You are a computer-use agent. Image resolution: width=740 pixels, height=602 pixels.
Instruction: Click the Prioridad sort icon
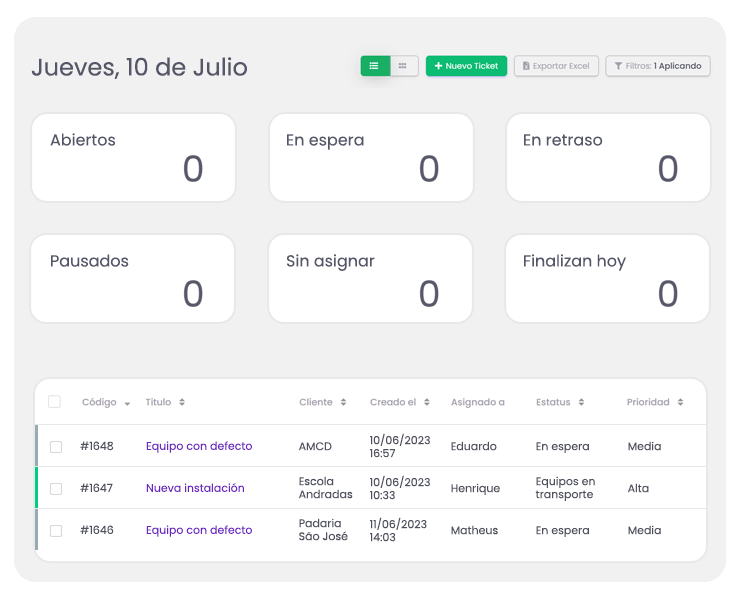pyautogui.click(x=680, y=402)
